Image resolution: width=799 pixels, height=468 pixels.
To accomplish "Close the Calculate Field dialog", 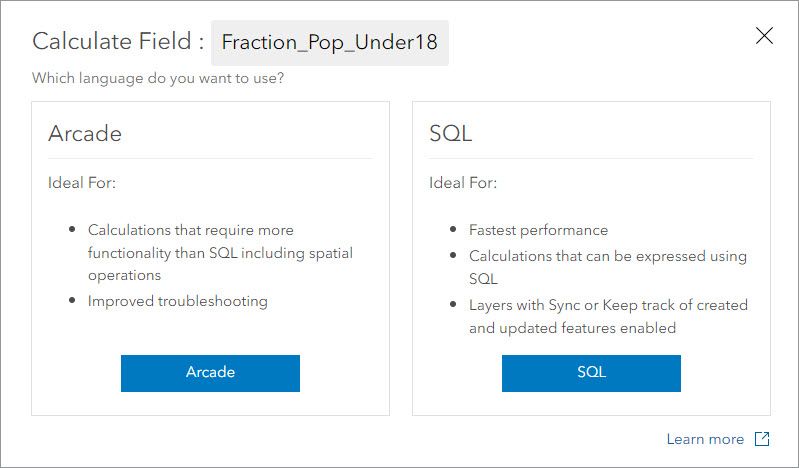I will (x=765, y=36).
